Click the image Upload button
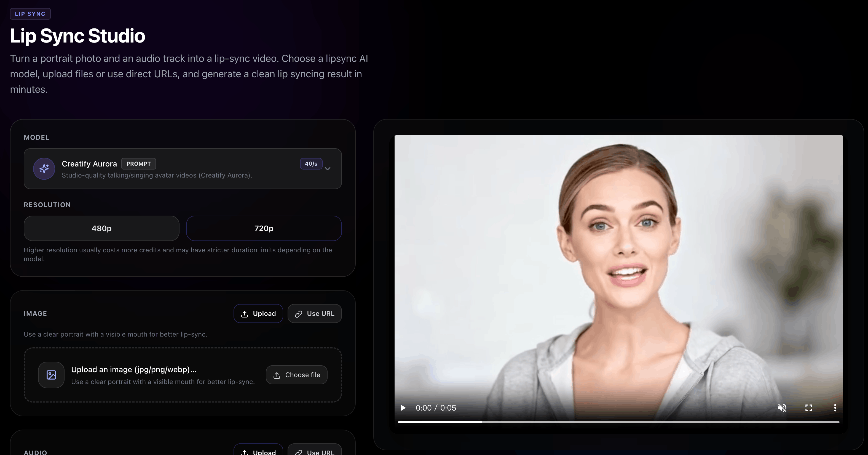868x455 pixels. 258,313
